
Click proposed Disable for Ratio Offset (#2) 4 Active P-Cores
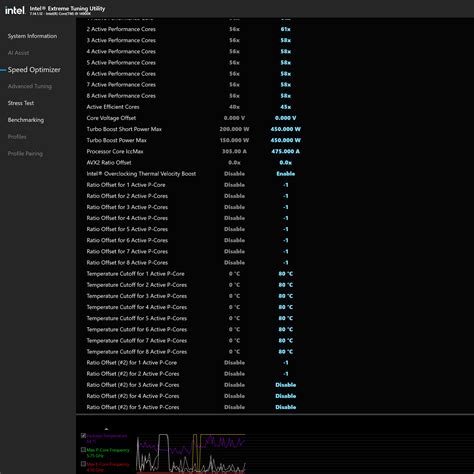click(x=285, y=396)
